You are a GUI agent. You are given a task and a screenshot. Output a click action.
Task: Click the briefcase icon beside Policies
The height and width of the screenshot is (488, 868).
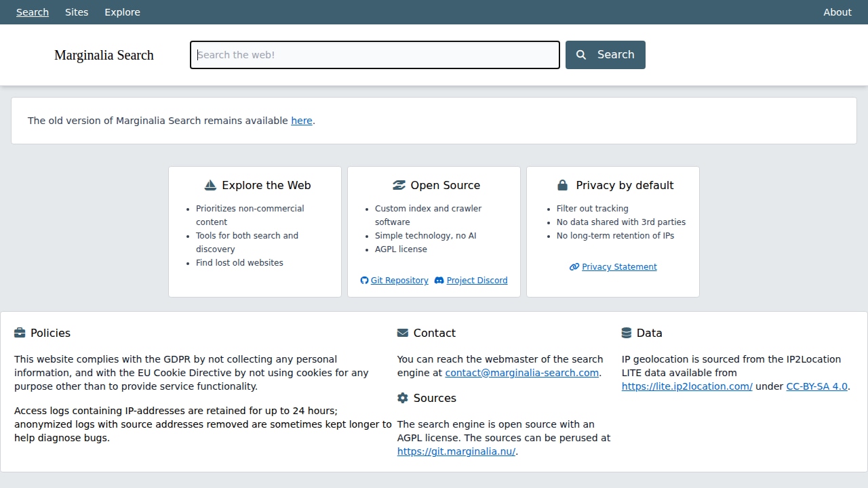tap(20, 333)
